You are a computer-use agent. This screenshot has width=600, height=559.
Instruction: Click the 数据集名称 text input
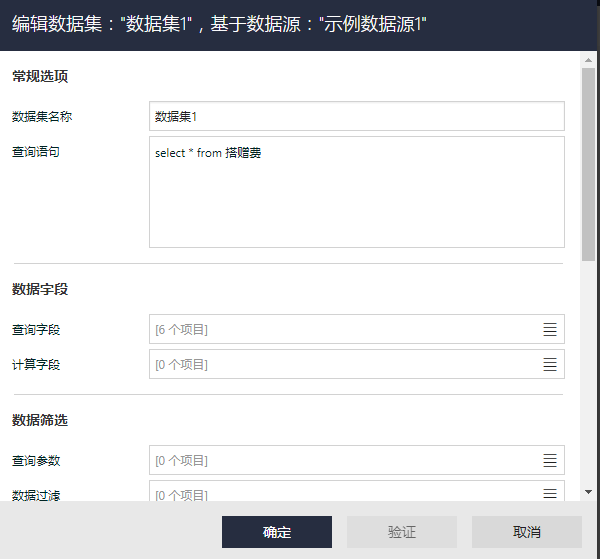356,117
